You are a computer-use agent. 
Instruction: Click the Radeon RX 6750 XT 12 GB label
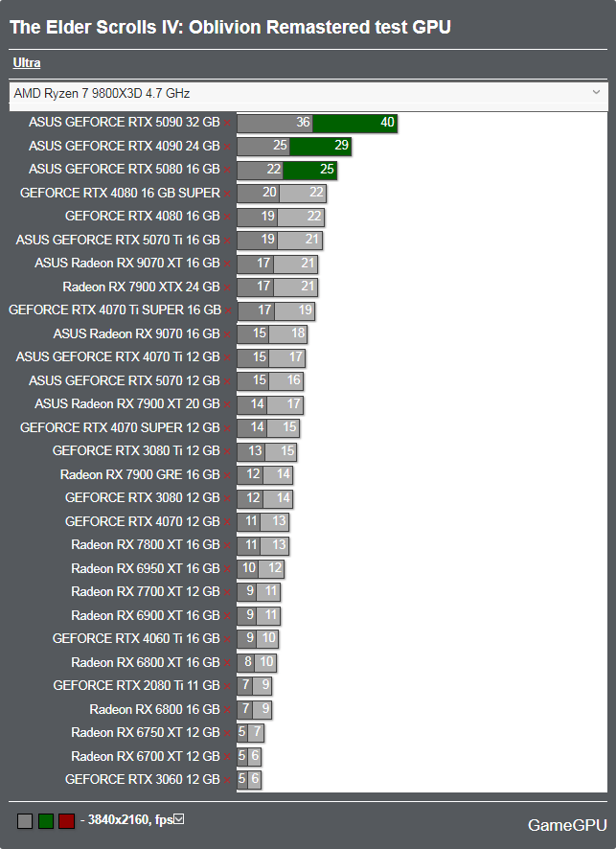tap(146, 733)
